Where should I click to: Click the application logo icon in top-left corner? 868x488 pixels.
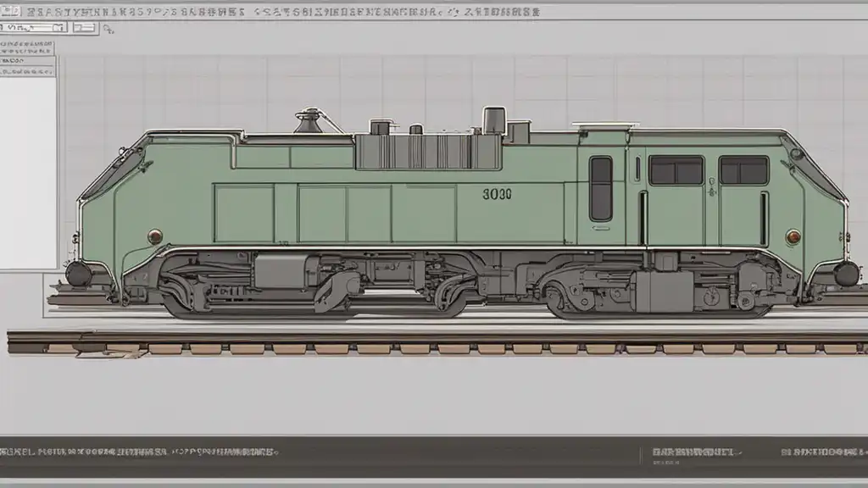click(10, 11)
